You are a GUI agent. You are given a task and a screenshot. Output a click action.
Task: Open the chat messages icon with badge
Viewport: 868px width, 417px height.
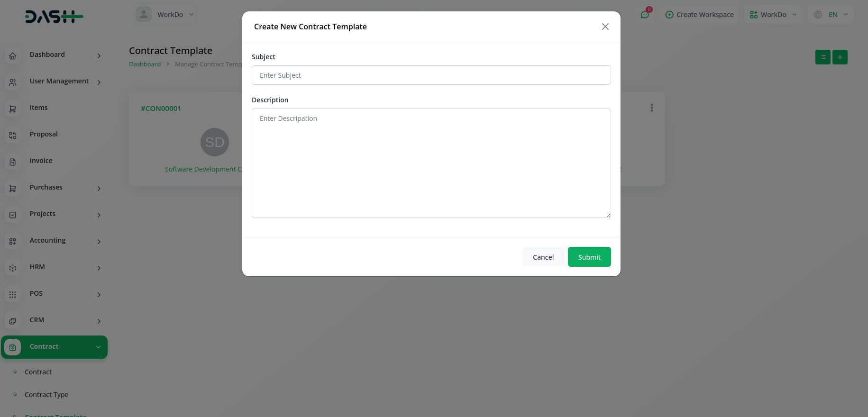point(645,15)
